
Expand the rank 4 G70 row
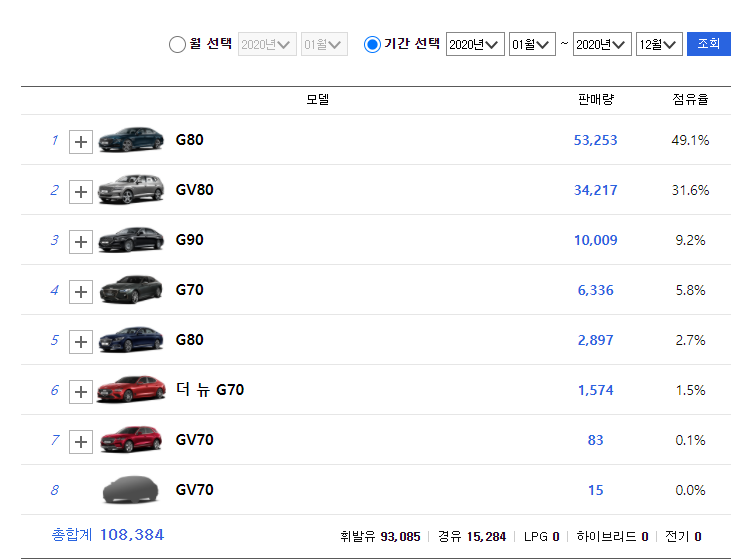point(81,292)
